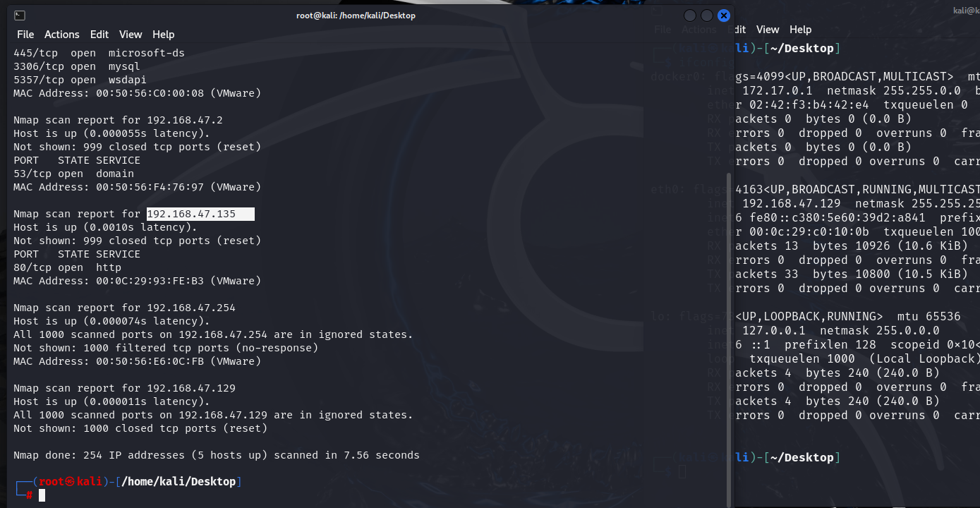Click the '3306/tcp open mysql' line
The image size is (980, 508).
coord(77,66)
